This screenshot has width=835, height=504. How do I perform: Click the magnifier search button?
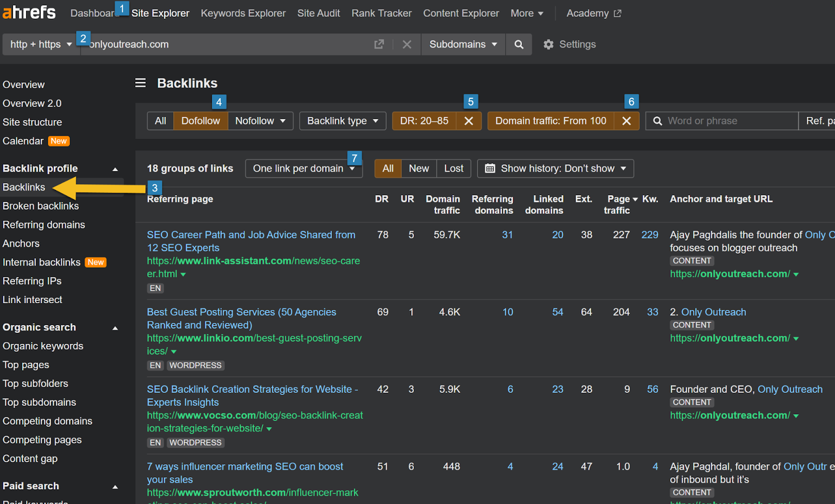[519, 44]
